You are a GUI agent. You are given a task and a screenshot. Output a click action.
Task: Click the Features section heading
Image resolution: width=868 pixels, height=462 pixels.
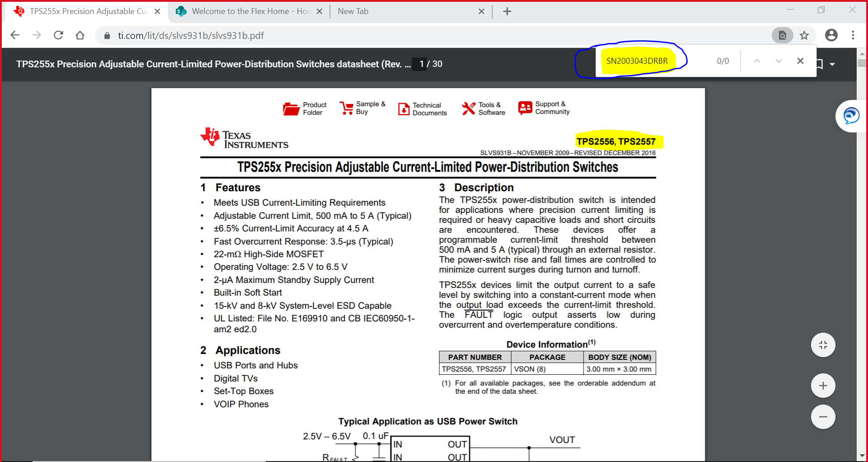click(x=231, y=188)
